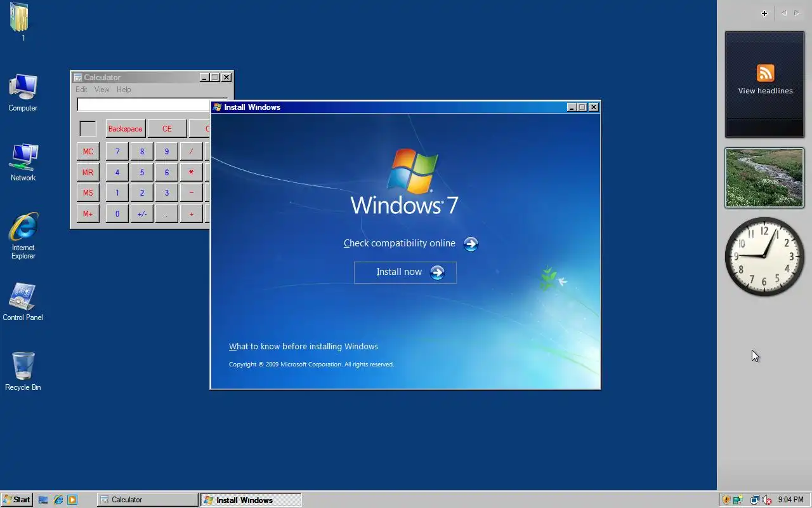This screenshot has width=812, height=508.
Task: Click digit 5 on Calculator
Action: pyautogui.click(x=141, y=173)
